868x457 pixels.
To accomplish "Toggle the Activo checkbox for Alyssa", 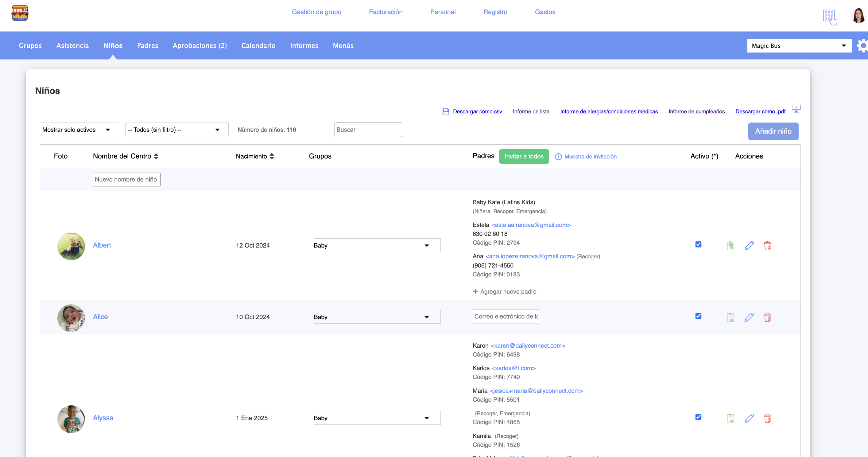I will click(698, 417).
